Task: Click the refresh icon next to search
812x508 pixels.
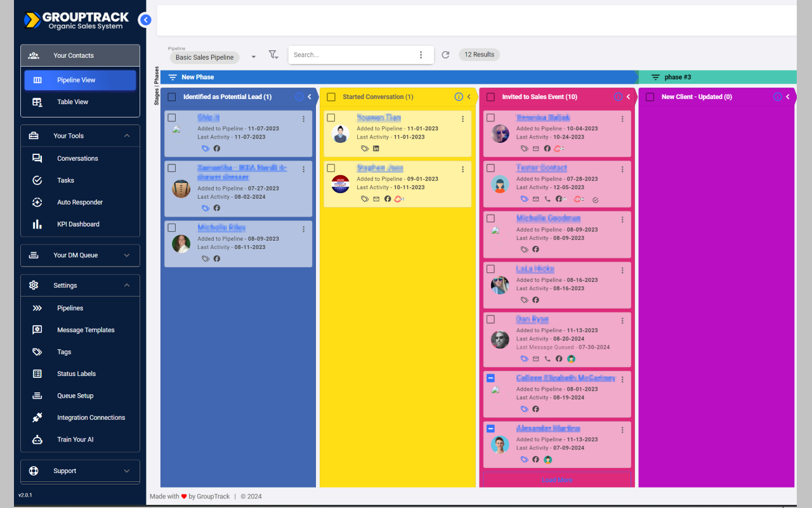Action: coord(445,55)
